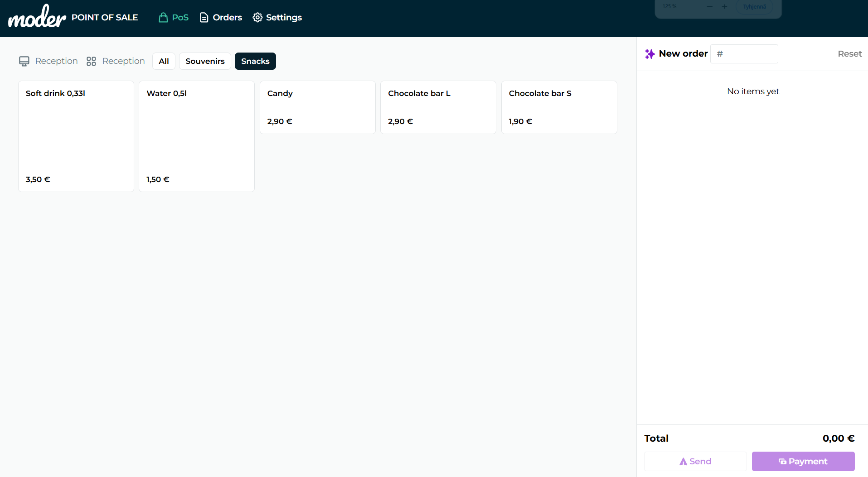Click the moder Point of Sale logo
Viewport: 868px width, 477px height.
[73, 16]
